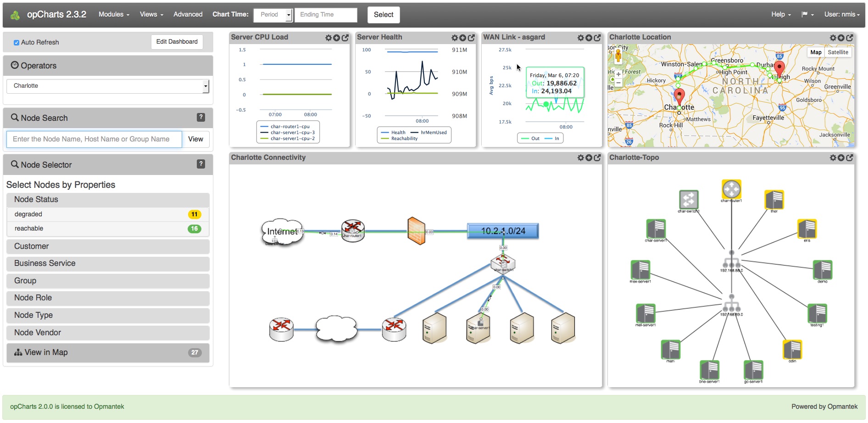Open the Help menu

click(x=781, y=14)
